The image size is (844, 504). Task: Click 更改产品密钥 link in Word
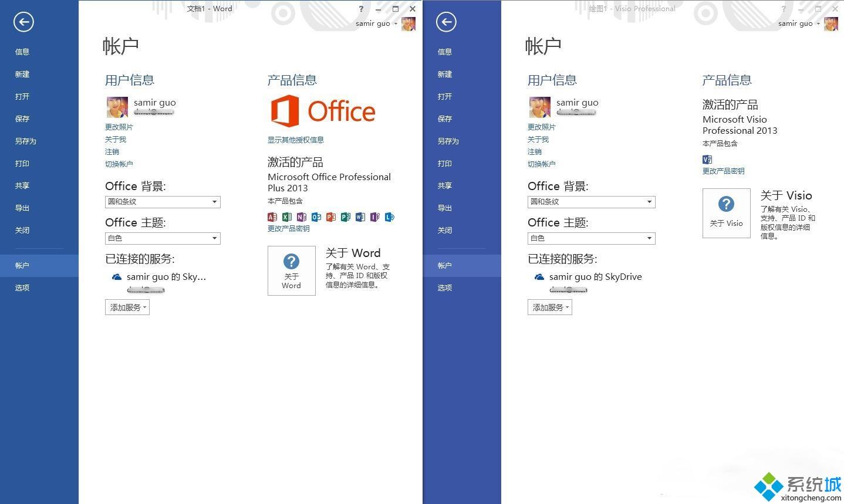tap(289, 228)
